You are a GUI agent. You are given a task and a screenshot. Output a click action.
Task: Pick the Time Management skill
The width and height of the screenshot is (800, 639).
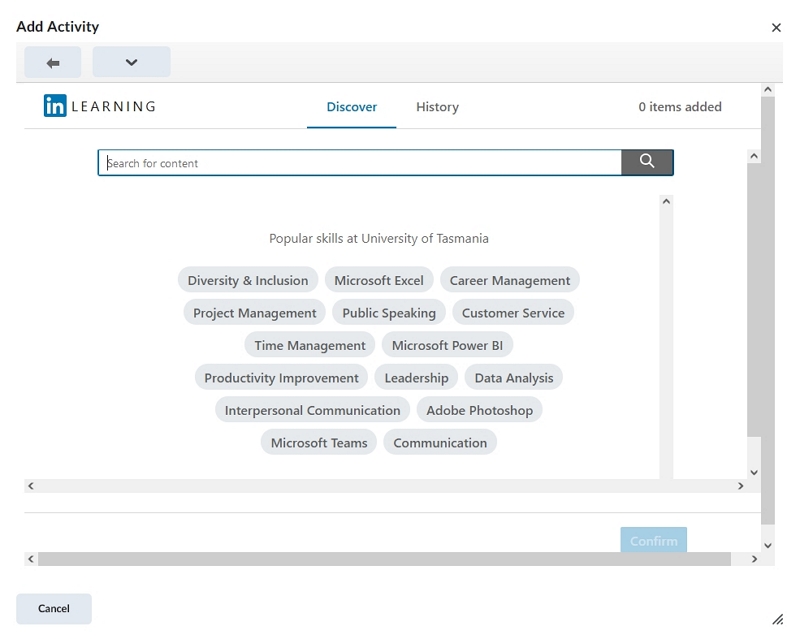(310, 346)
